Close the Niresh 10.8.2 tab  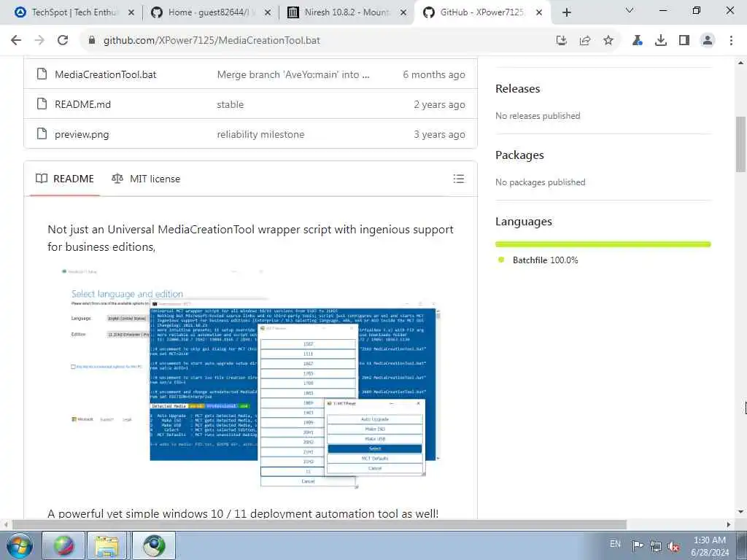click(x=403, y=12)
